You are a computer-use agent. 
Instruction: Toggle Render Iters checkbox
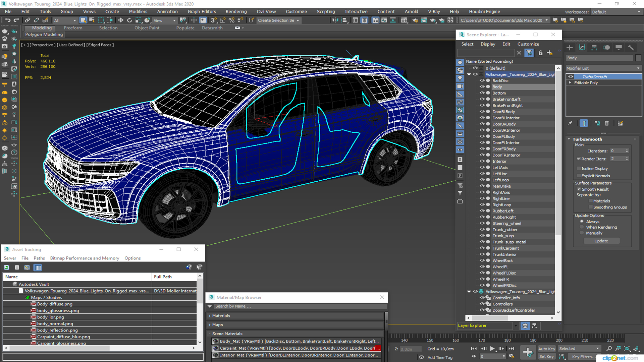pos(579,159)
